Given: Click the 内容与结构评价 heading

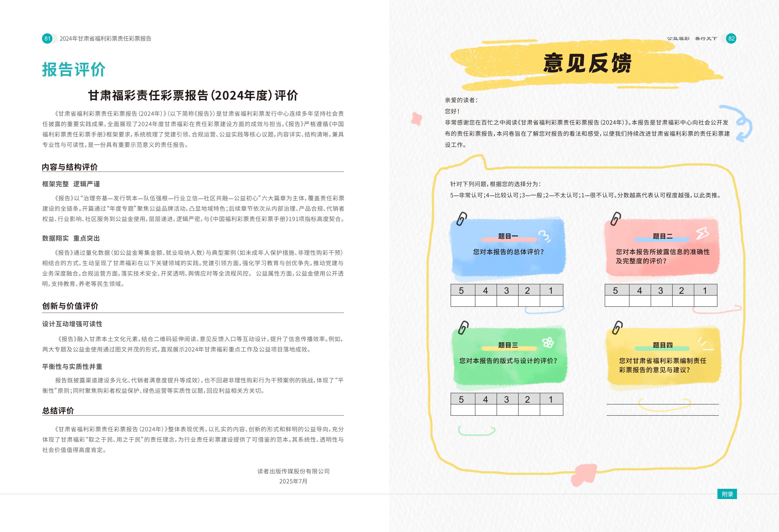Looking at the screenshot, I should pos(70,167).
